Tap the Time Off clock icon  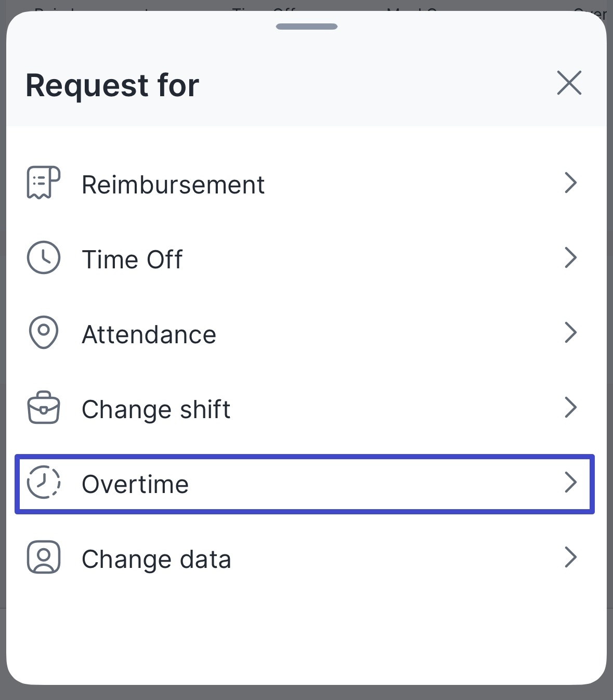click(44, 257)
